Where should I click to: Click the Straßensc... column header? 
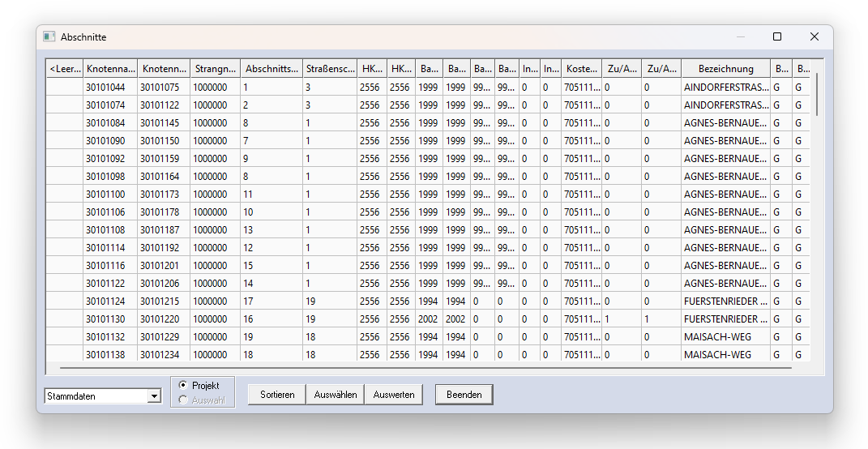coord(330,69)
